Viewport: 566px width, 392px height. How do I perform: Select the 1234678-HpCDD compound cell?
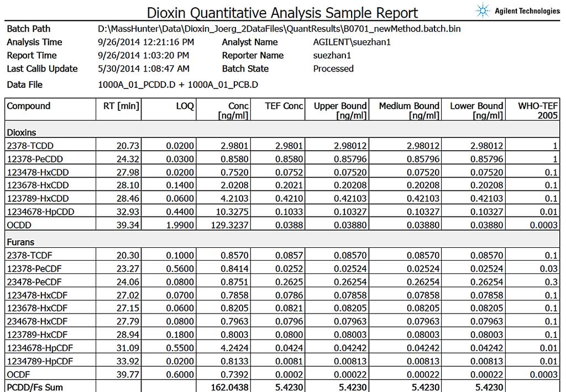50,211
